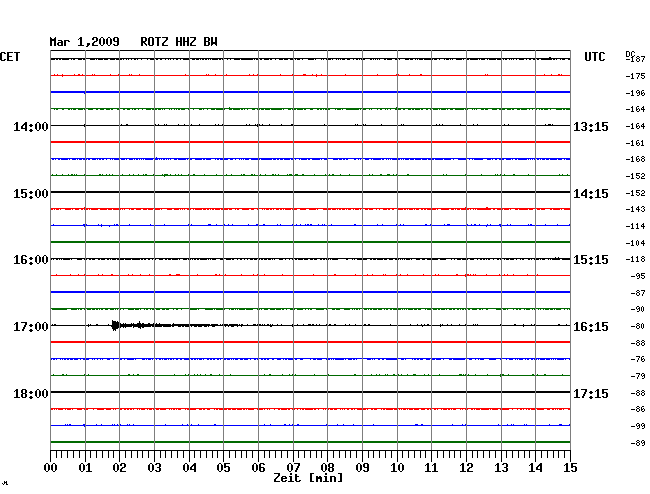Select DC offset value "-196"
This screenshot has width=650, height=494.
pos(635,93)
